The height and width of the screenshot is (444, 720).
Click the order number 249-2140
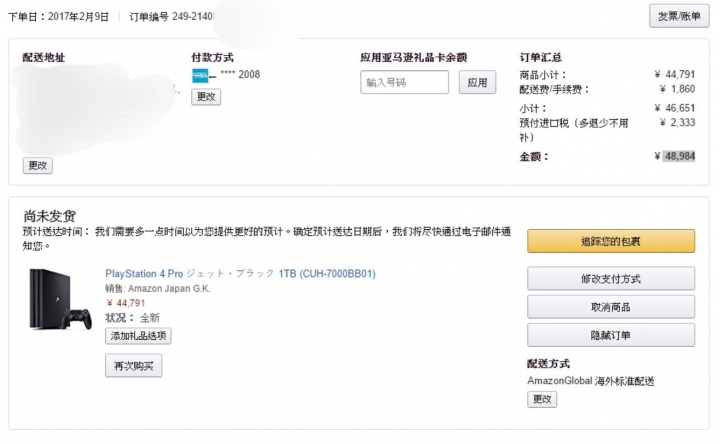click(x=193, y=17)
